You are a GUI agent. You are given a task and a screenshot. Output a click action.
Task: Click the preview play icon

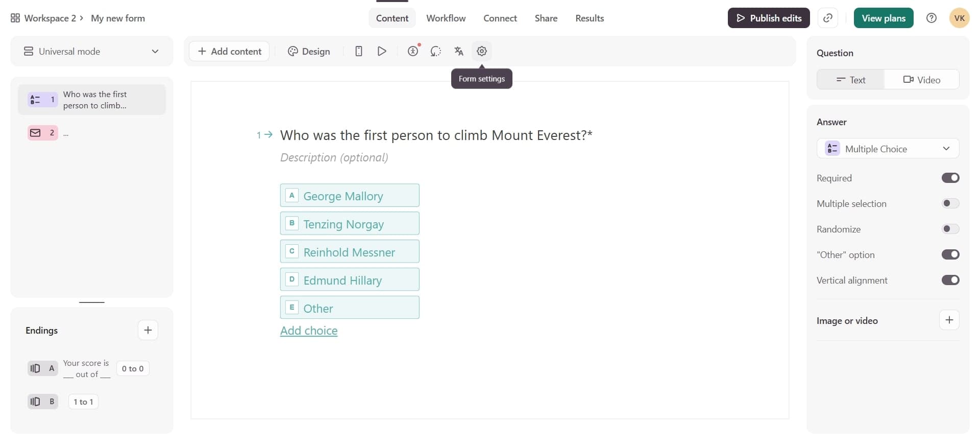[381, 51]
